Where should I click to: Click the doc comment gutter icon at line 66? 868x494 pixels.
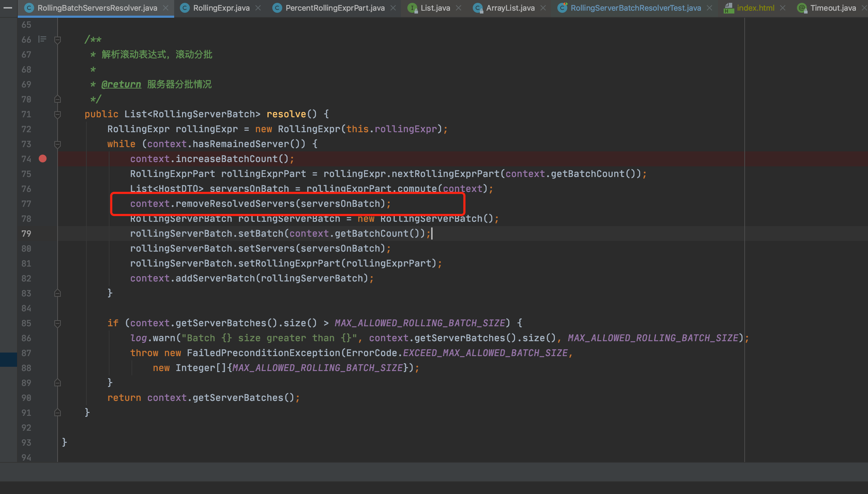tap(42, 39)
